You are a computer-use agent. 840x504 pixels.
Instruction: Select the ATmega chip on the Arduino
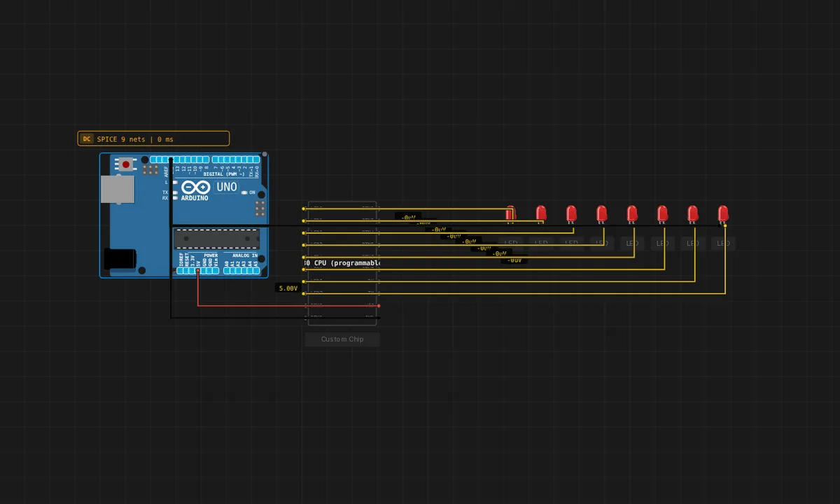217,238
